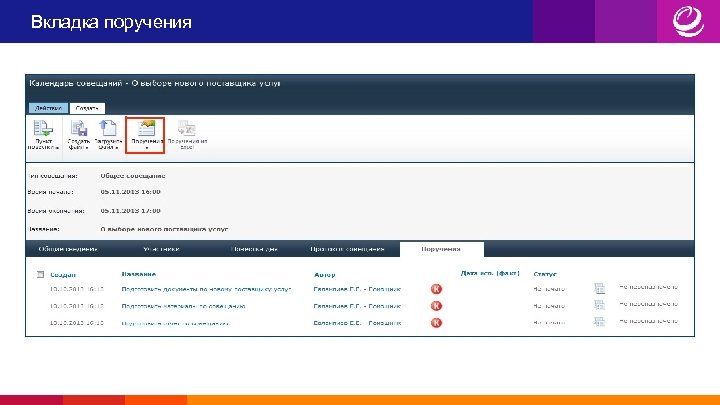This screenshot has height=405, width=720.
Task: Click creation date in third task row
Action: pos(77,323)
